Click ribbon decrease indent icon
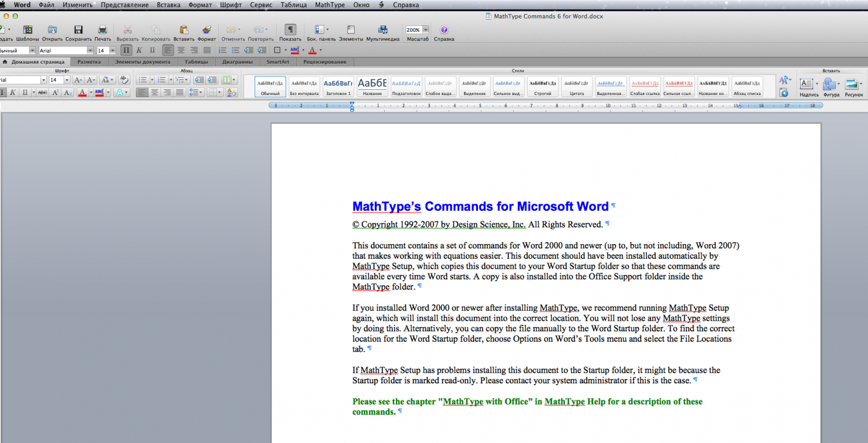The width and height of the screenshot is (868, 443). point(200,80)
